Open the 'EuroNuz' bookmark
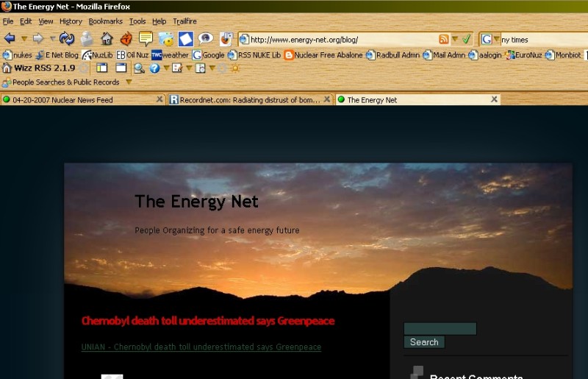This screenshot has height=379, width=588. pyautogui.click(x=523, y=55)
